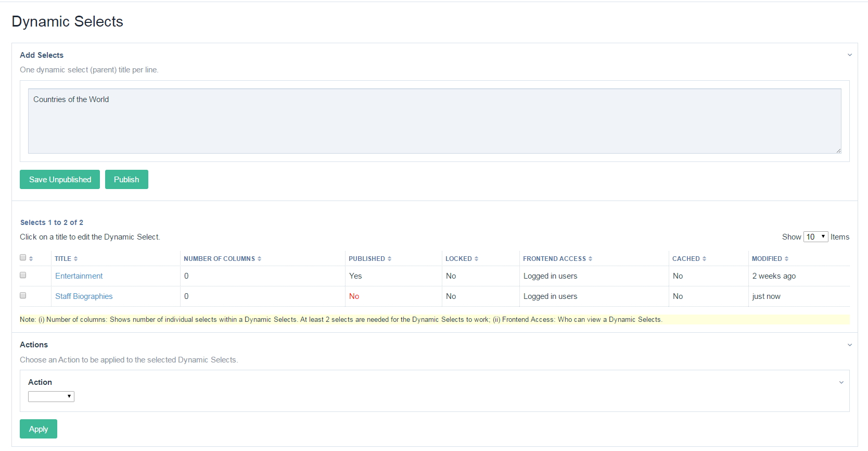This screenshot has height=451, width=868.
Task: Click the Actions heading
Action: coord(34,345)
